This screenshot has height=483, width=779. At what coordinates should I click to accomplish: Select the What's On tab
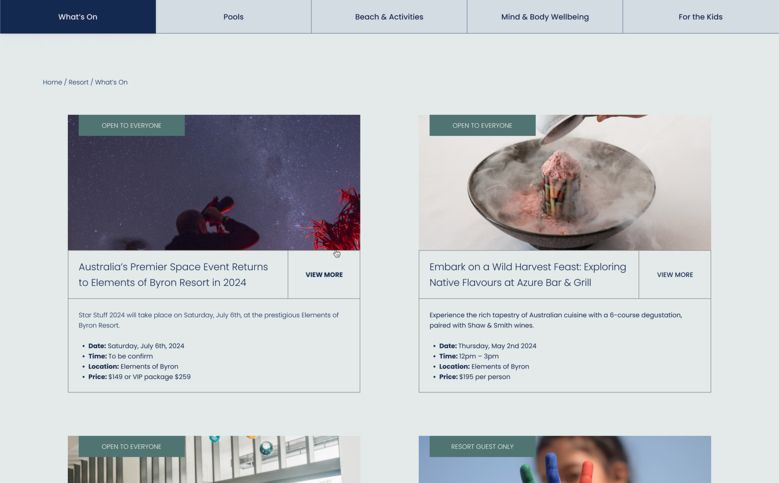point(77,17)
